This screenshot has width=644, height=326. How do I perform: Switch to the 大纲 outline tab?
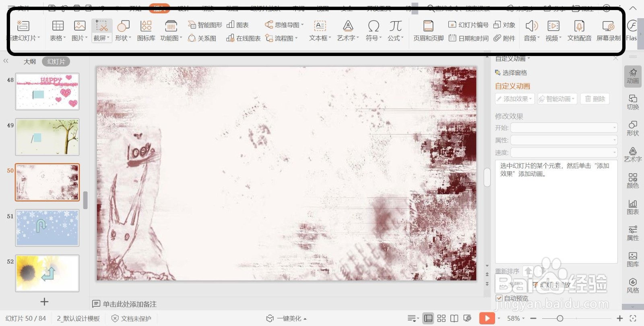(x=30, y=61)
